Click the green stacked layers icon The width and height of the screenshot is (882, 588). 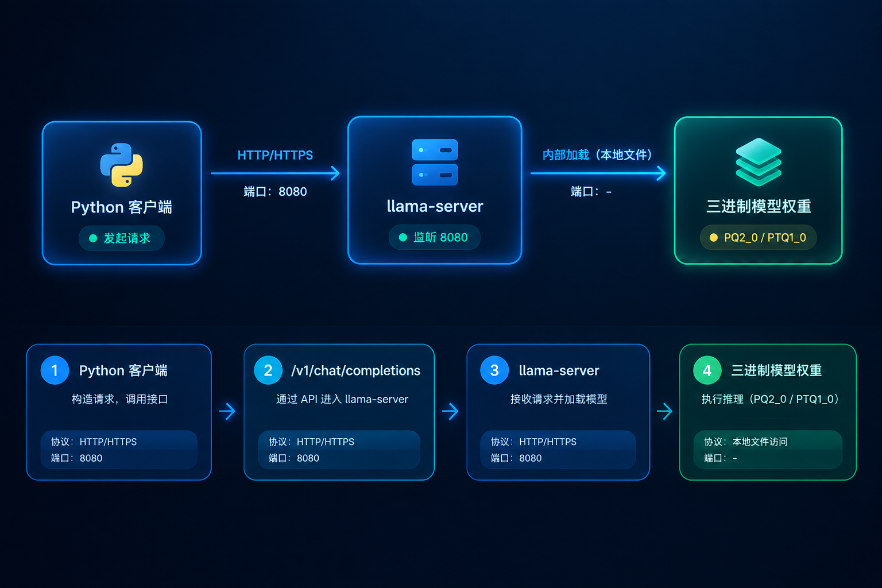(759, 162)
